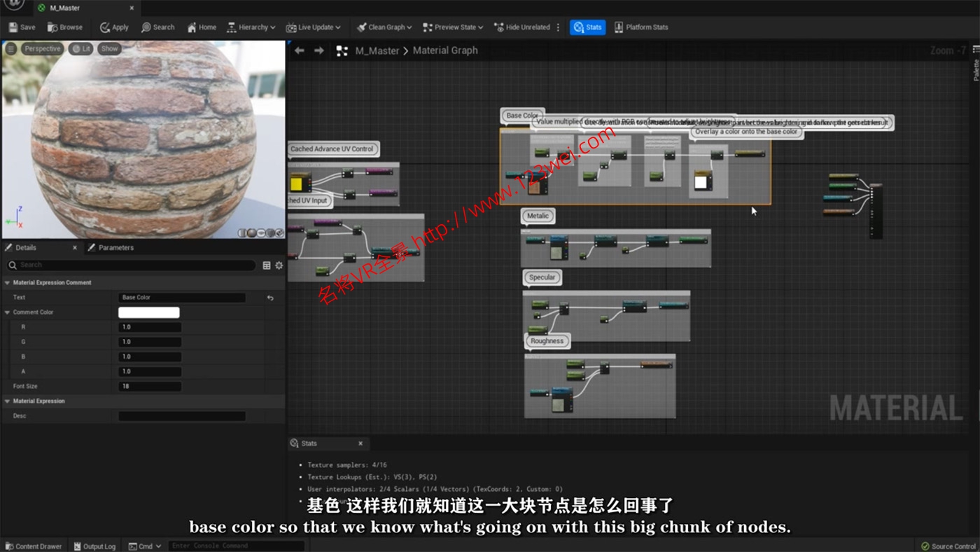Switch to the Parameters tab
This screenshot has height=552, width=980.
(115, 248)
